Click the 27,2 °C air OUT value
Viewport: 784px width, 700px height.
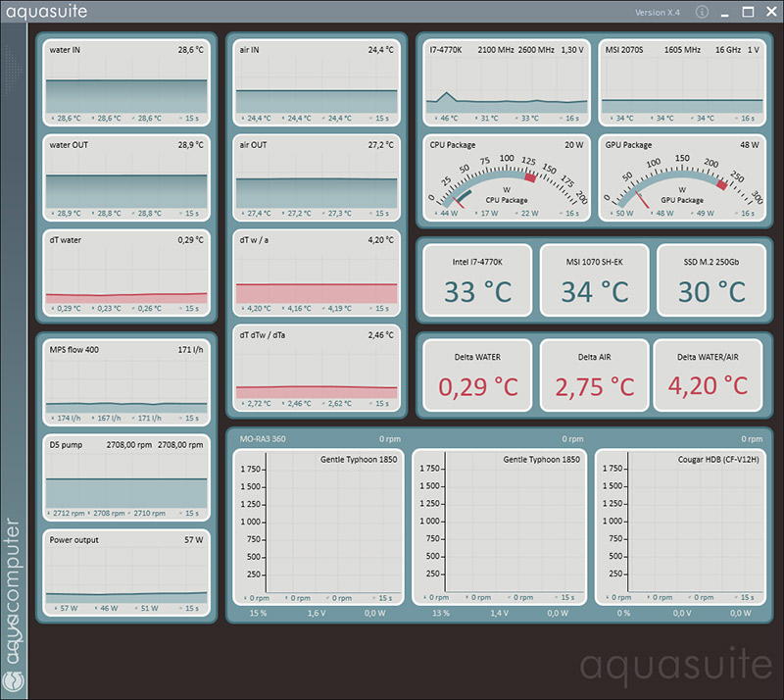380,144
